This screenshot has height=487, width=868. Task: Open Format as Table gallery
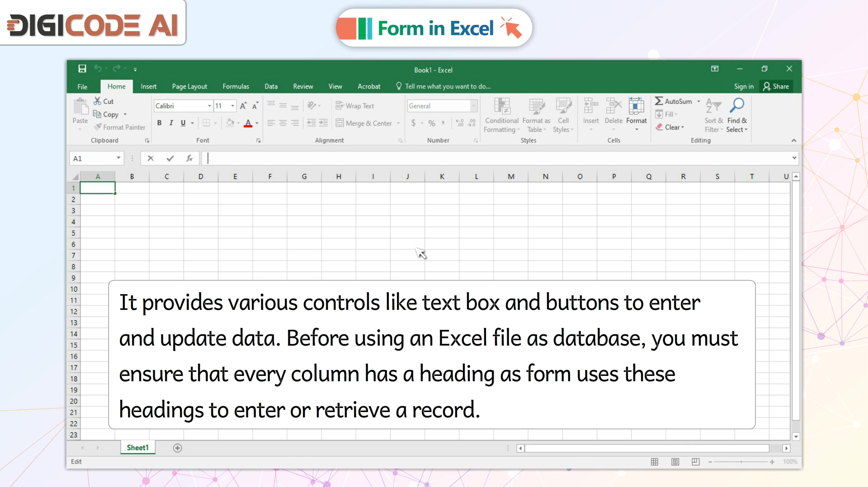[x=536, y=115]
